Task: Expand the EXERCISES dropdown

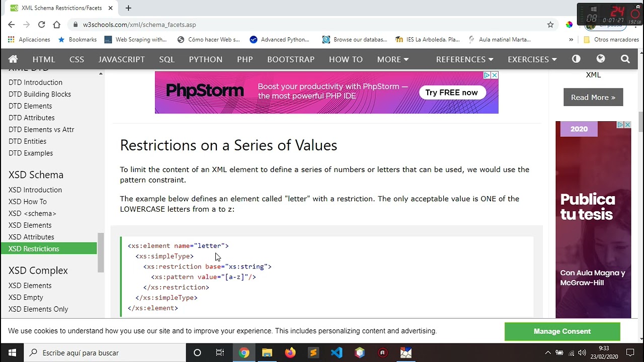Action: (x=532, y=59)
